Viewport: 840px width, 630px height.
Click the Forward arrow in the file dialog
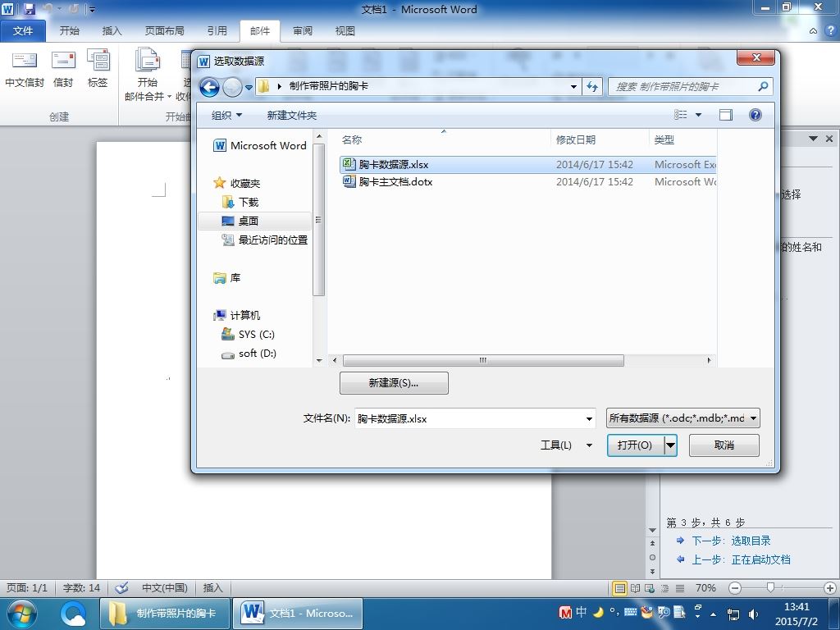[232, 87]
